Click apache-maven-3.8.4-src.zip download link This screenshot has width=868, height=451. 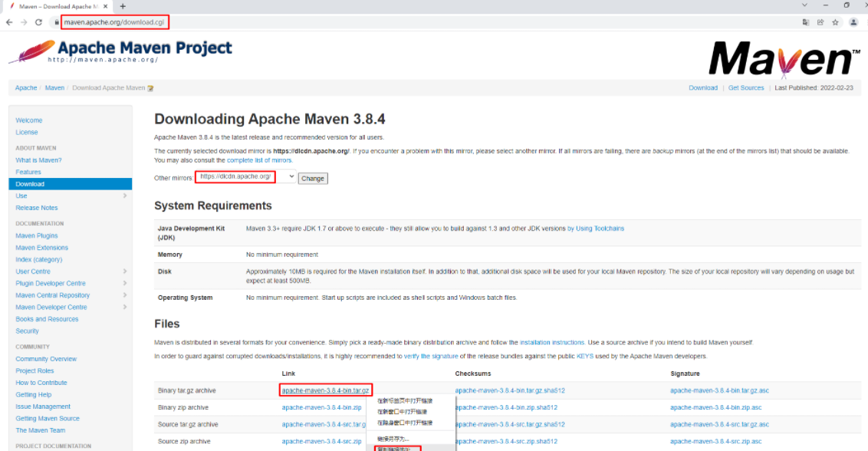tap(321, 442)
